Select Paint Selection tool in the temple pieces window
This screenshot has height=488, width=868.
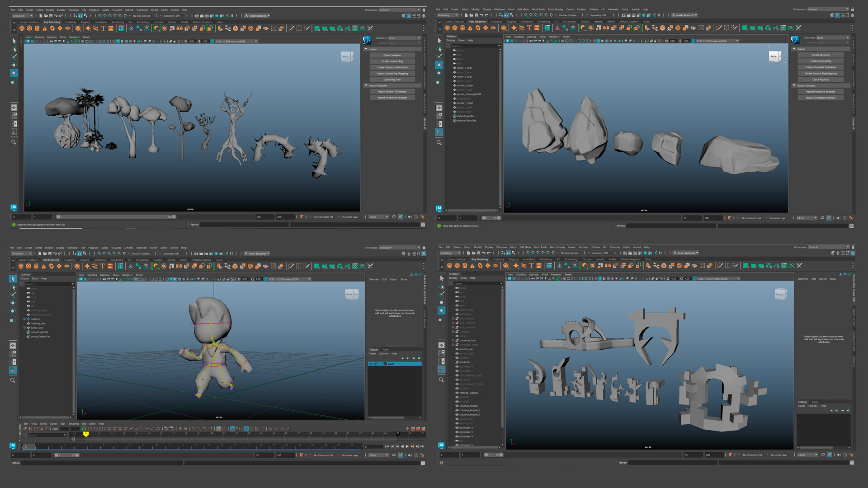442,294
